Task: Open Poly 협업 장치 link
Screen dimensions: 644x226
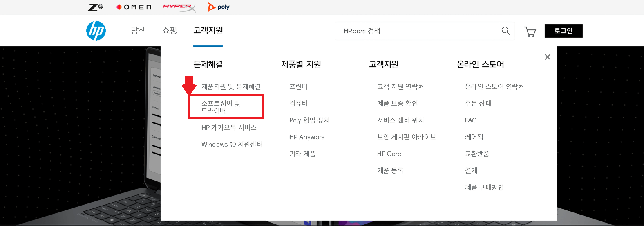Action: pyautogui.click(x=309, y=120)
